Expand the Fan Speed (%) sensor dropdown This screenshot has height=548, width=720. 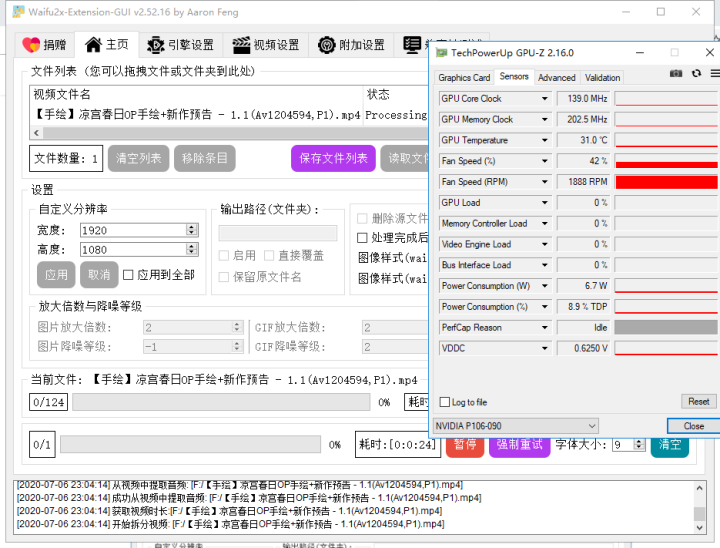point(545,161)
